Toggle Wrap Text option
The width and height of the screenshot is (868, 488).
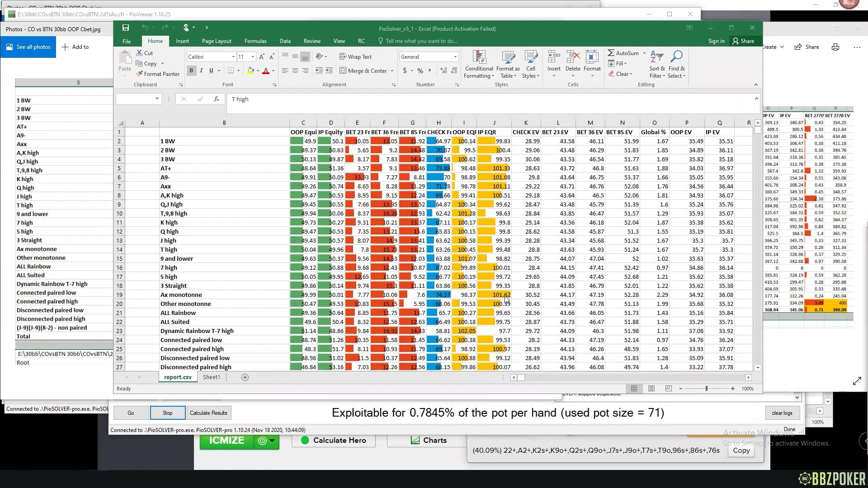click(x=355, y=57)
